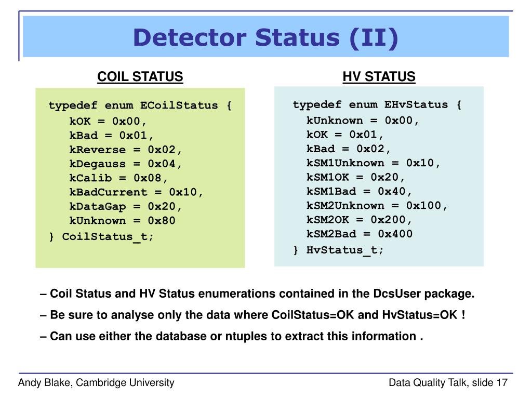Click the Andy Blake, Cambridge University footer

pyautogui.click(x=96, y=383)
